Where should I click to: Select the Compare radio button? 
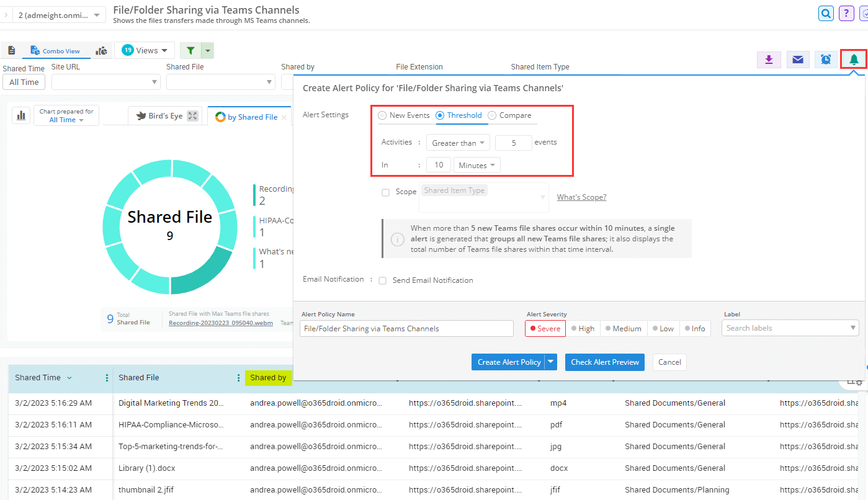pyautogui.click(x=492, y=115)
